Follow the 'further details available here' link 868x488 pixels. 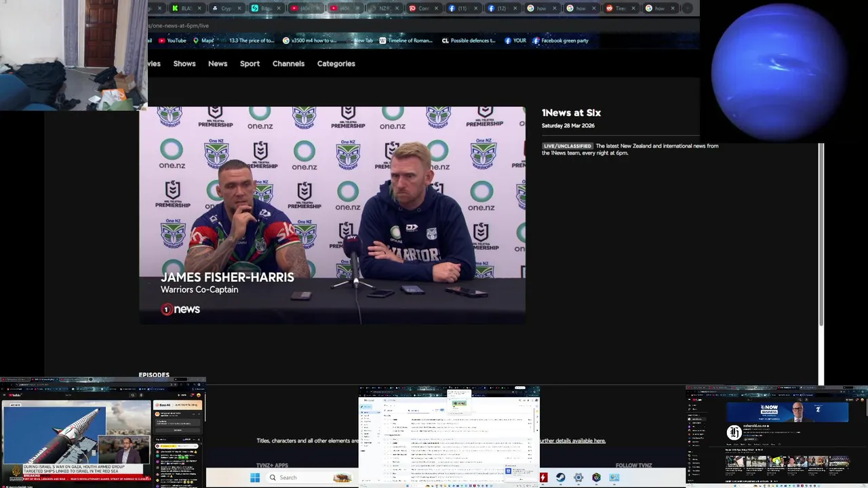(x=572, y=441)
